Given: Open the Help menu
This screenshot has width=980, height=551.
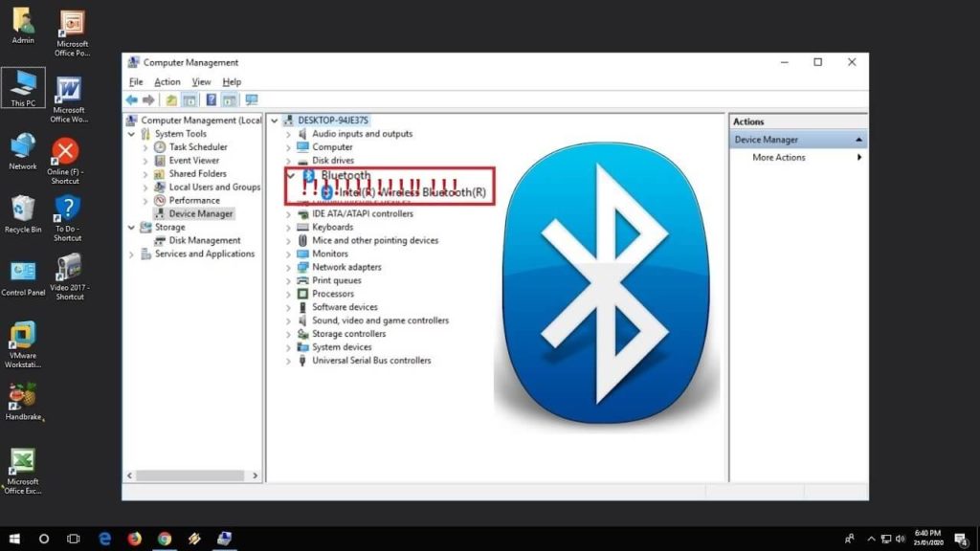Looking at the screenshot, I should [x=232, y=82].
